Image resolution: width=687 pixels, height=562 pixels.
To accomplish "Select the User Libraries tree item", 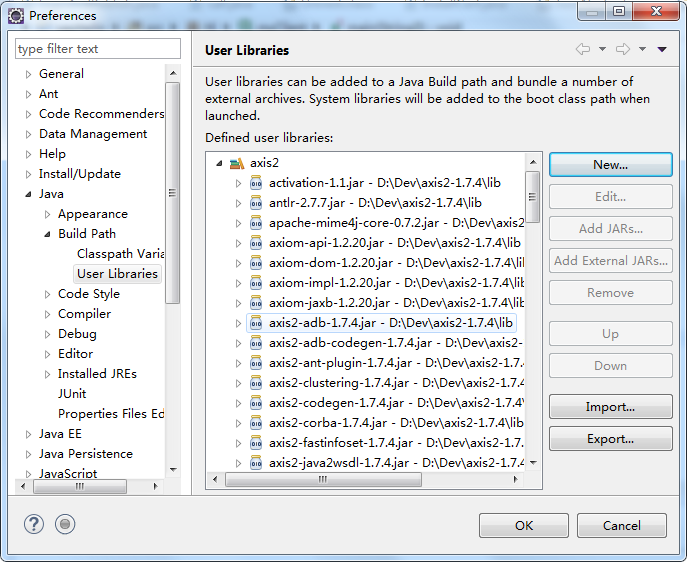I will click(117, 274).
